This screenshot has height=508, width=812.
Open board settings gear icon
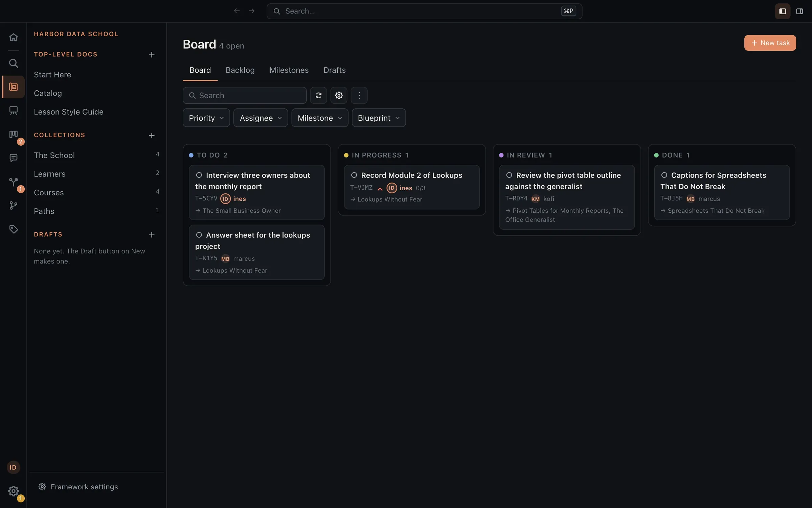[339, 96]
